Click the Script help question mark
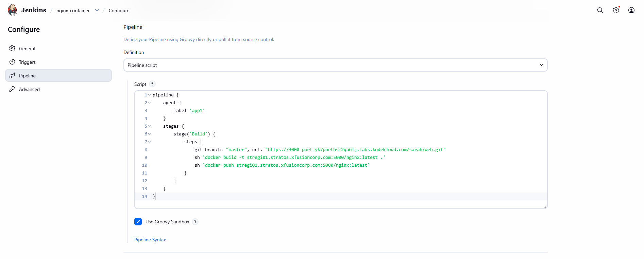The width and height of the screenshot is (644, 259). [152, 84]
